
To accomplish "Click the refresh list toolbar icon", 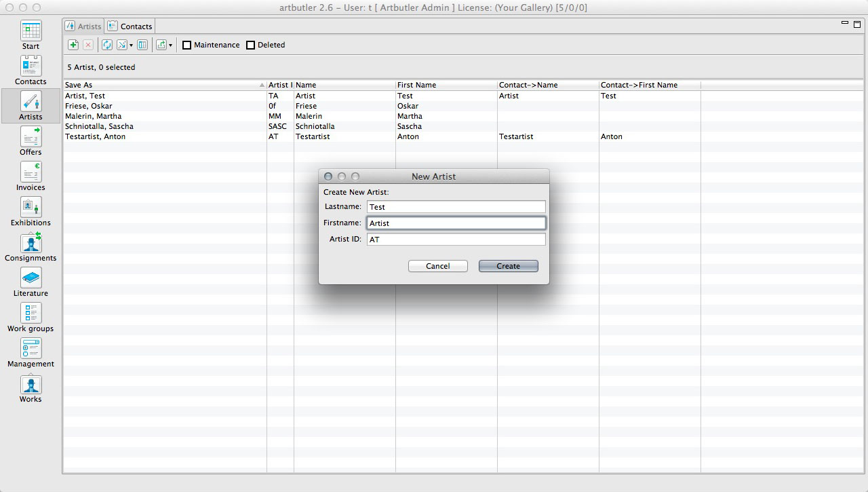I will tap(106, 45).
